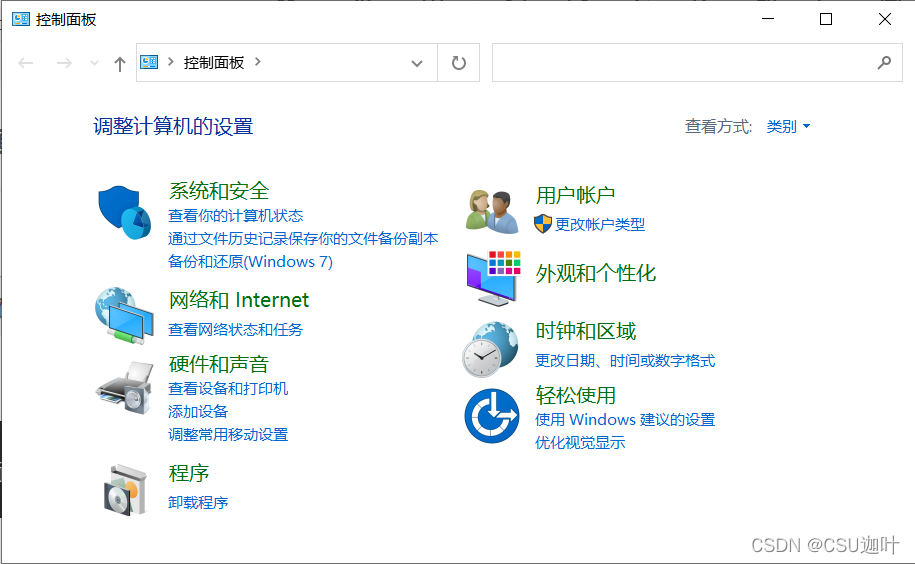Viewport: 915px width, 564px height.
Task: Open 更改日期、时间或数字格式 link
Action: (x=625, y=360)
